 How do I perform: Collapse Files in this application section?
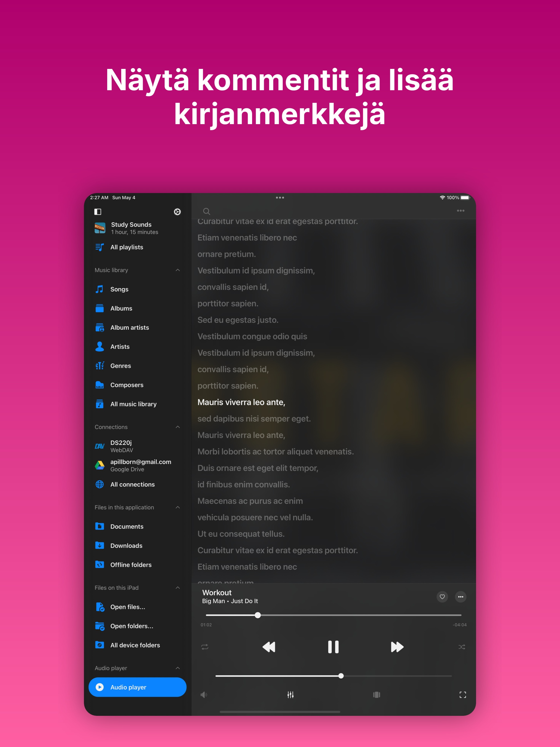point(178,507)
